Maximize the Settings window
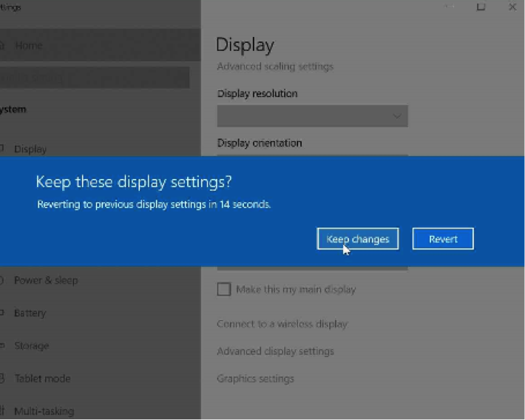 481,7
